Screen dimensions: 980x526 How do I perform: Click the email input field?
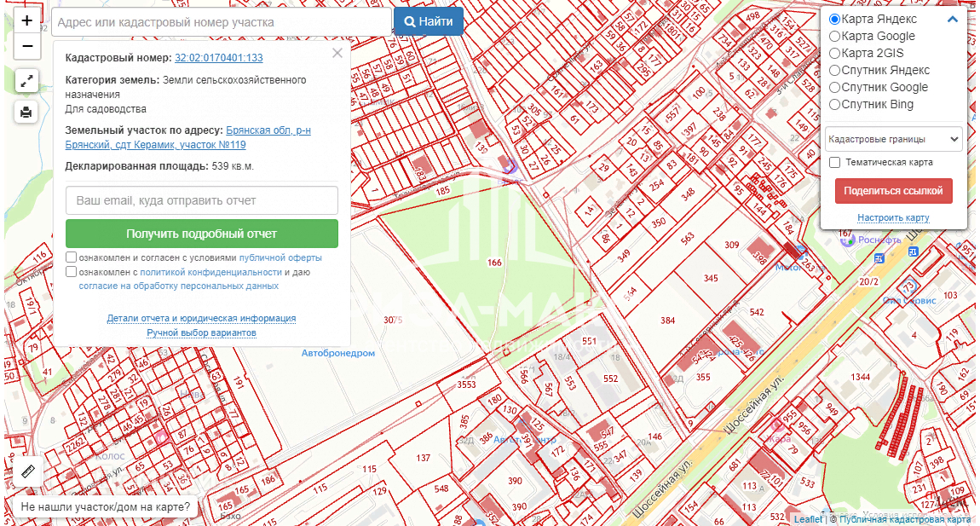pos(202,200)
